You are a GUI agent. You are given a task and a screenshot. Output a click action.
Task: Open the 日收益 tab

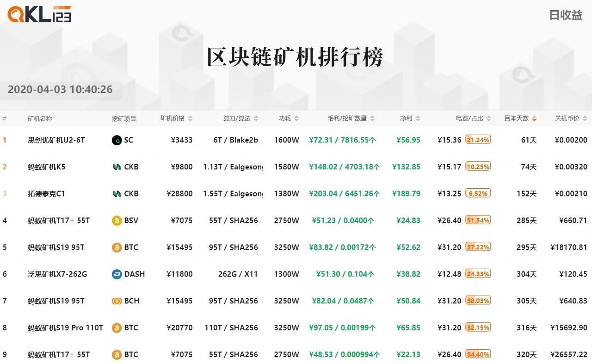pyautogui.click(x=566, y=15)
